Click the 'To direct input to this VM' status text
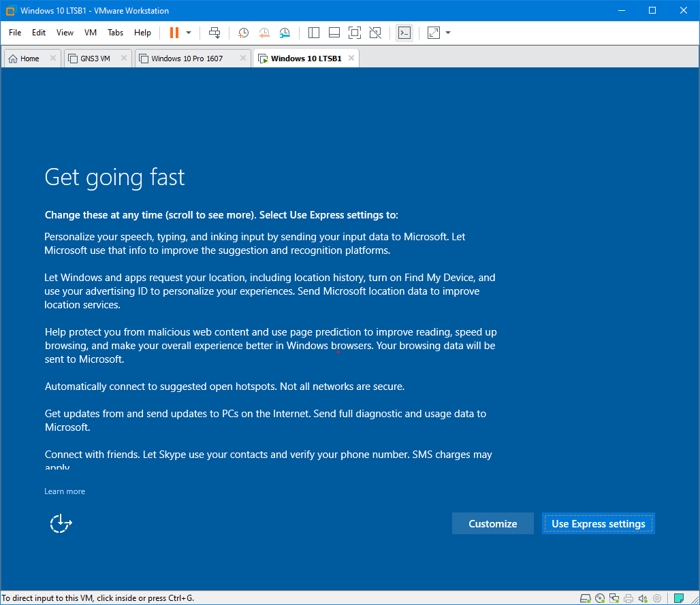Viewport: 700px width, 605px height. click(x=98, y=598)
